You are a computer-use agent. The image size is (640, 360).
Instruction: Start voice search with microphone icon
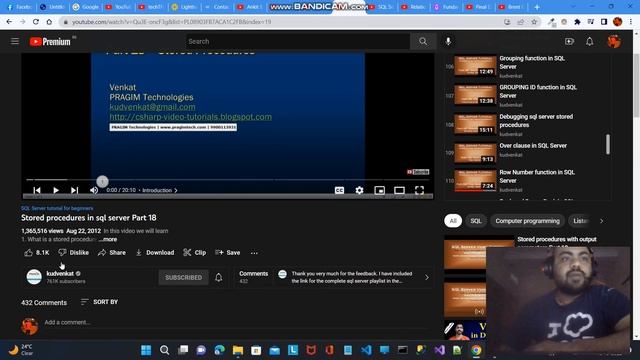[x=448, y=41]
